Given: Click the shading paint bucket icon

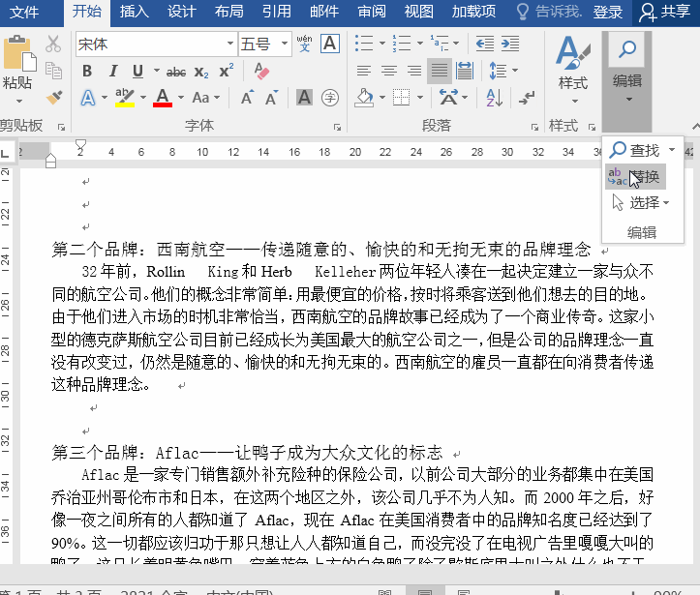Looking at the screenshot, I should (x=364, y=98).
